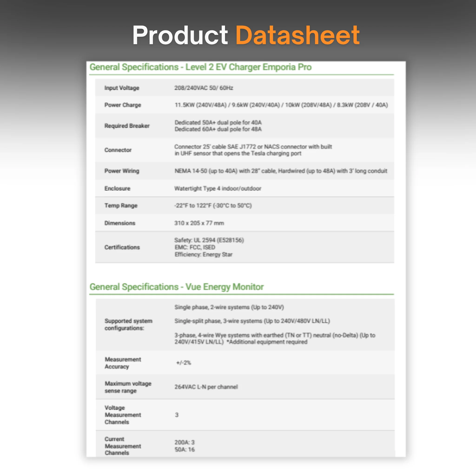Select the Temp Range value
476x476 pixels.
pos(213,205)
